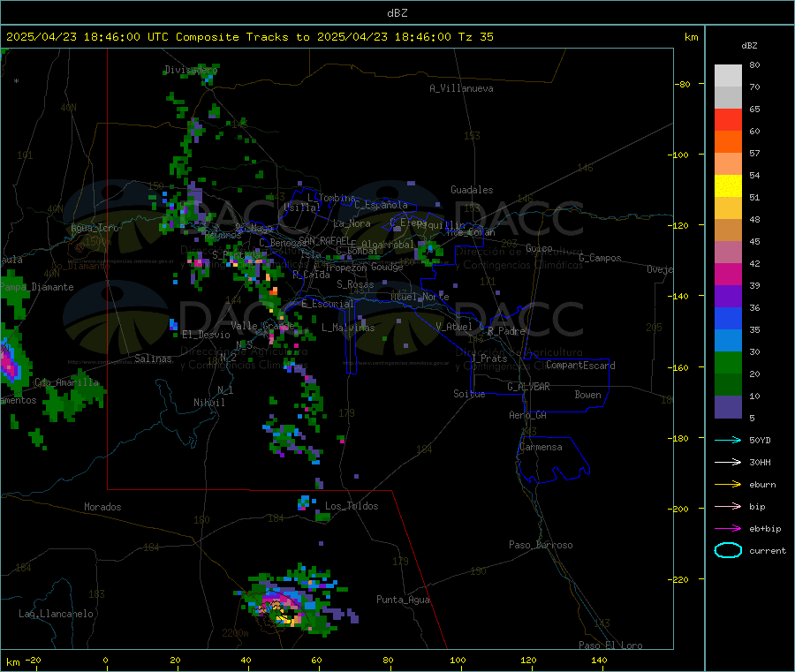Click the 'Cna_Amarilla' map label

67,382
